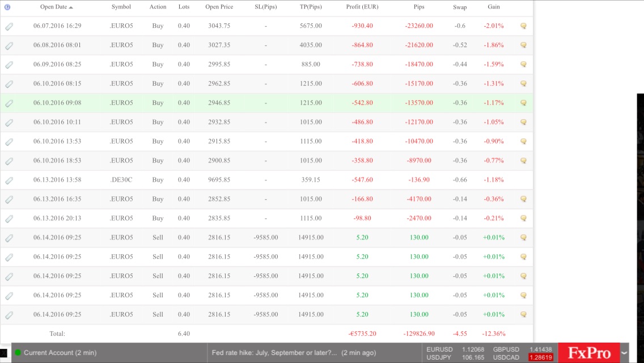Image resolution: width=644 pixels, height=363 pixels.
Task: Open comment bubble for the -166.80 trade
Action: pos(523,199)
